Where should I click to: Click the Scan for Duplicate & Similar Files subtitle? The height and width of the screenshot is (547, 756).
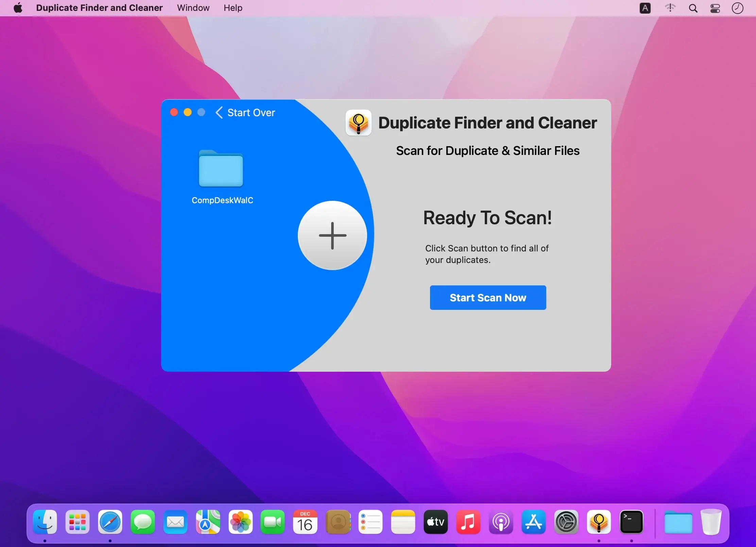[488, 151]
